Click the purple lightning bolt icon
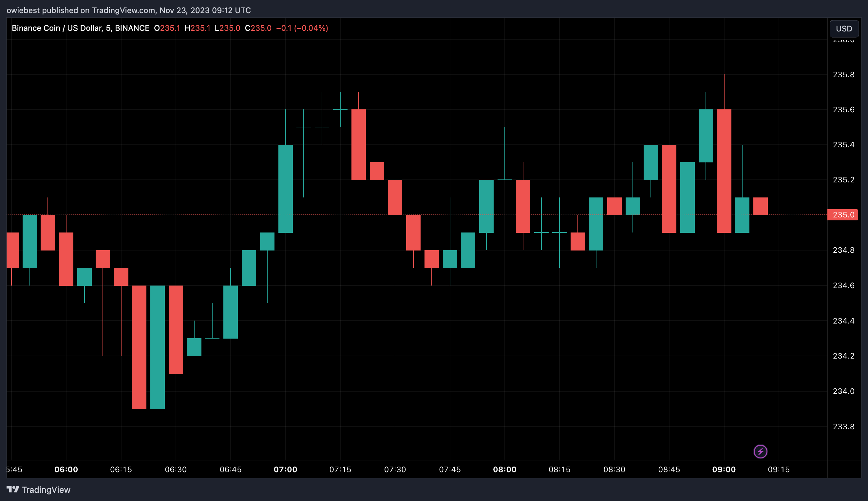The width and height of the screenshot is (868, 501). 760,452
